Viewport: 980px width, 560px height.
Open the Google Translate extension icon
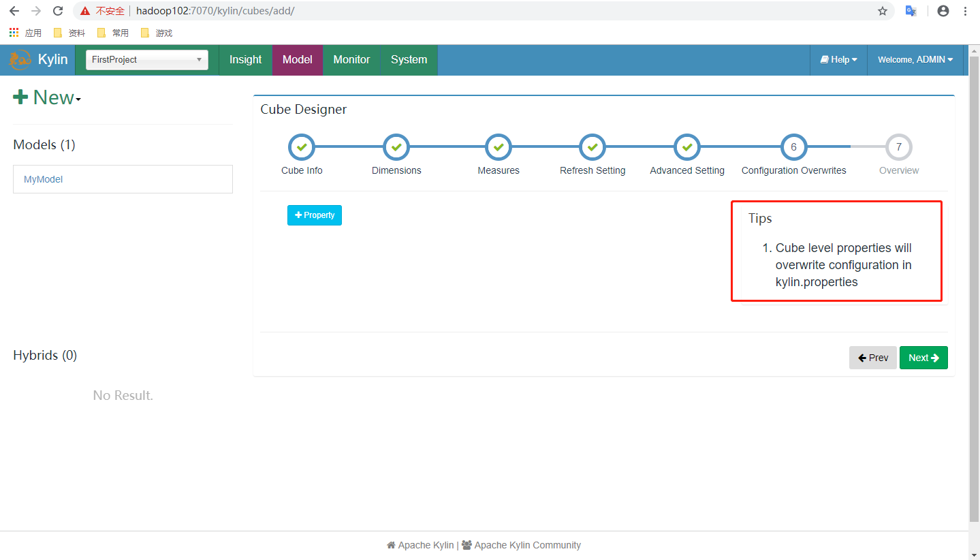click(911, 11)
